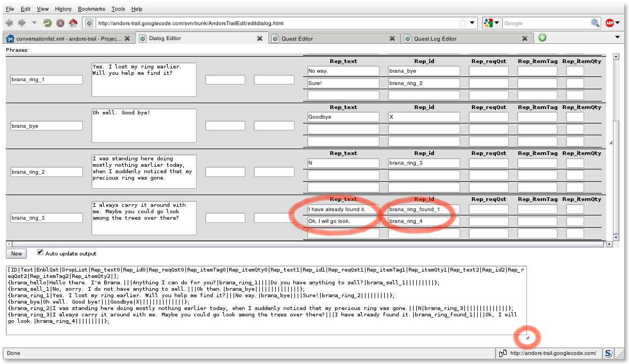
Task: Click the Reload page icon
Action: [x=48, y=23]
